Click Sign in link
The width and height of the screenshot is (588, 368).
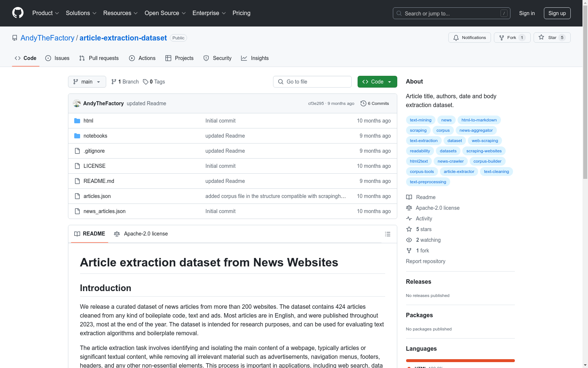(x=527, y=13)
